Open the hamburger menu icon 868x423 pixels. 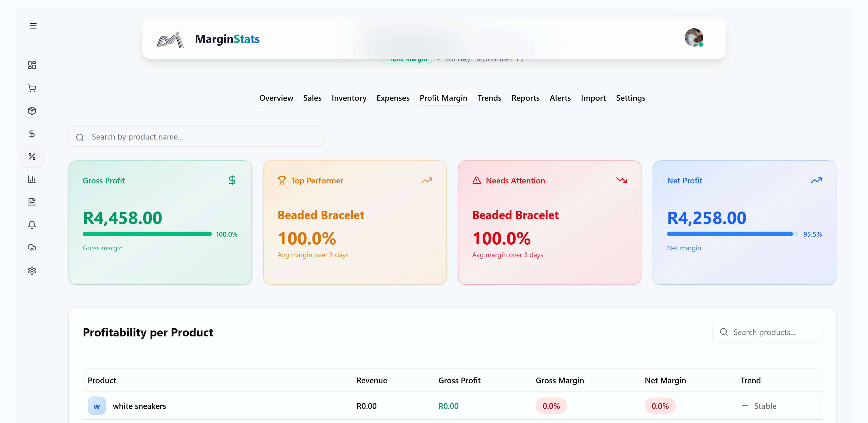[x=33, y=26]
